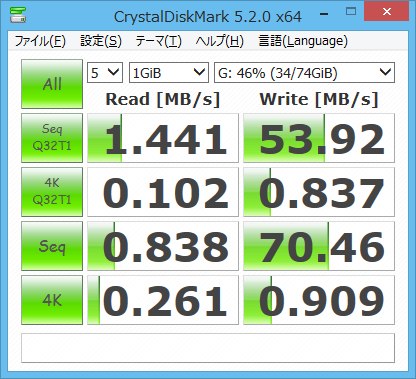Open the ヘルプ(H) menu

pyautogui.click(x=219, y=41)
